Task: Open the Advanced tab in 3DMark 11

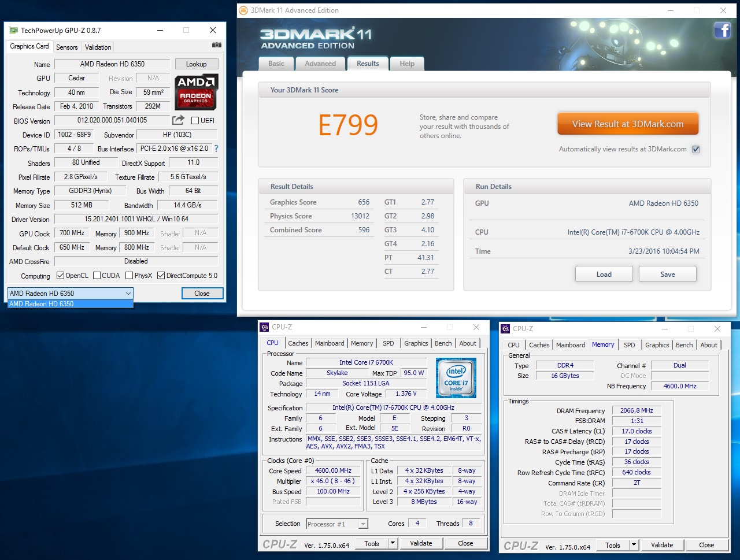Action: [320, 64]
